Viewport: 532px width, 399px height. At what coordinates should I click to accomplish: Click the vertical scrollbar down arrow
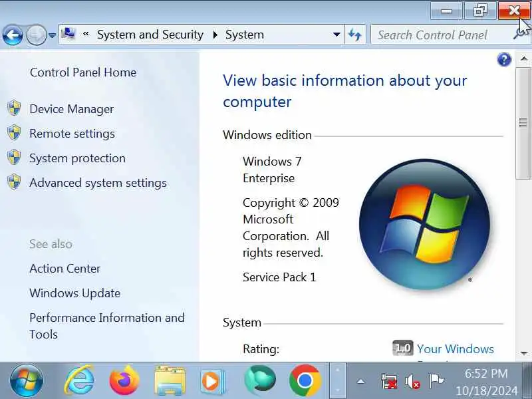pyautogui.click(x=524, y=353)
